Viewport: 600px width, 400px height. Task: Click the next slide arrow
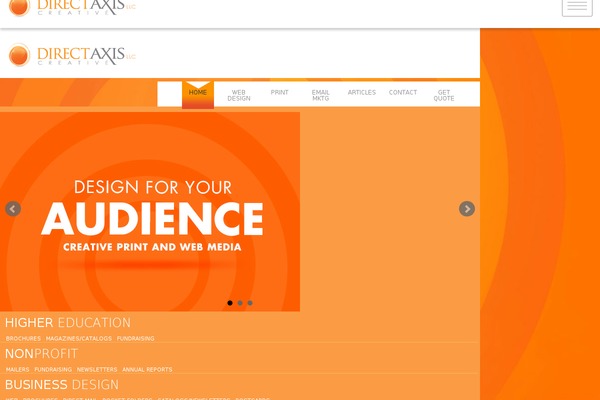pyautogui.click(x=467, y=209)
